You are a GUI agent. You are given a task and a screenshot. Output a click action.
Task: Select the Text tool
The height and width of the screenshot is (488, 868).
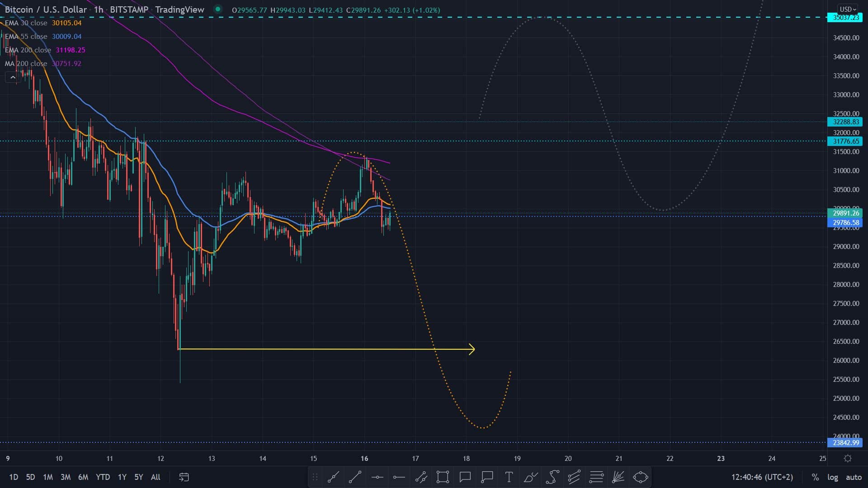tap(509, 477)
